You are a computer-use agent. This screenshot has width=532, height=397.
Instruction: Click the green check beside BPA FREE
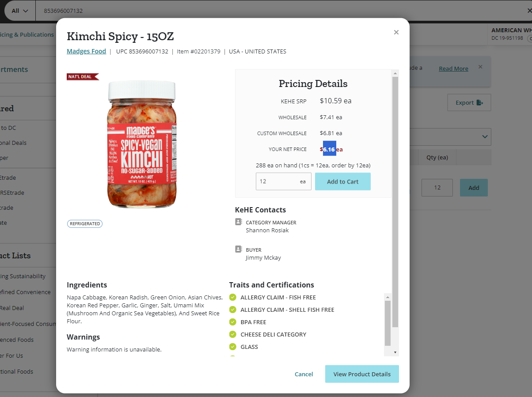click(x=233, y=322)
